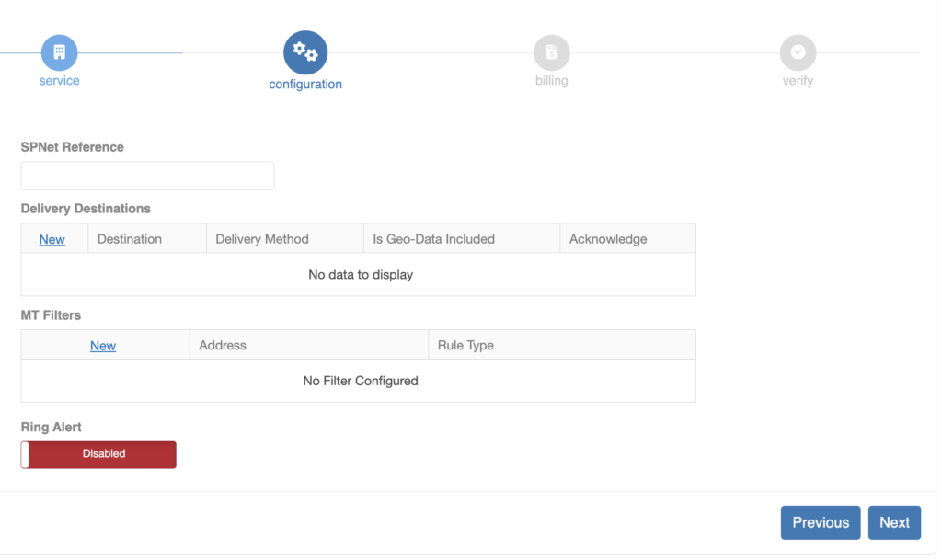Click the configuration gears icon
The image size is (942, 560).
click(305, 52)
